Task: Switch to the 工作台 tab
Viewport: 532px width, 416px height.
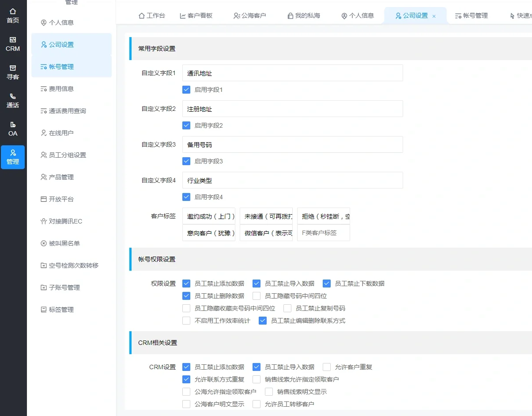Action: click(x=152, y=15)
